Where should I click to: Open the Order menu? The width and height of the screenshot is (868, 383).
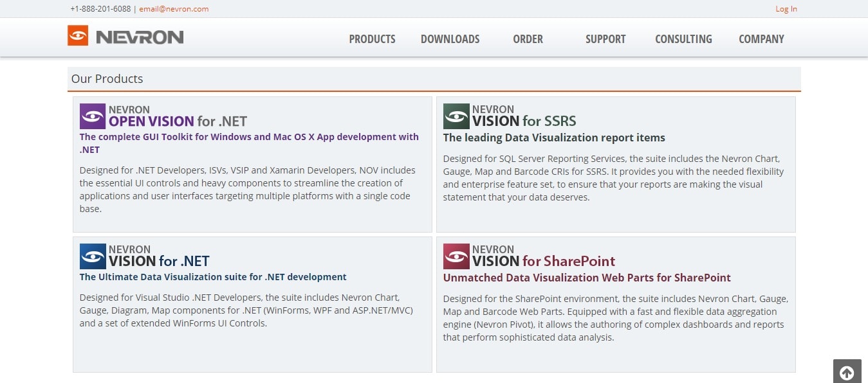pyautogui.click(x=528, y=39)
